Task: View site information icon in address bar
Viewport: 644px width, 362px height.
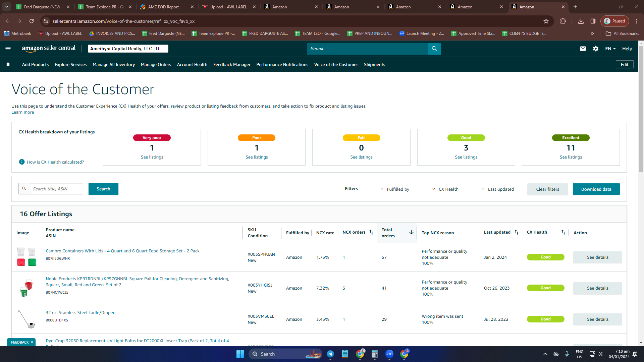Action: pos(46,21)
